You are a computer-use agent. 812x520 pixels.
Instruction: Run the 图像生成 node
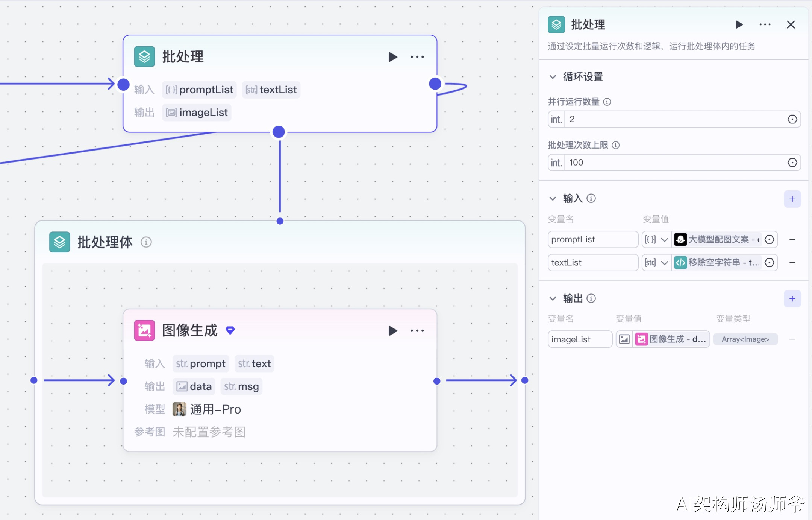392,331
